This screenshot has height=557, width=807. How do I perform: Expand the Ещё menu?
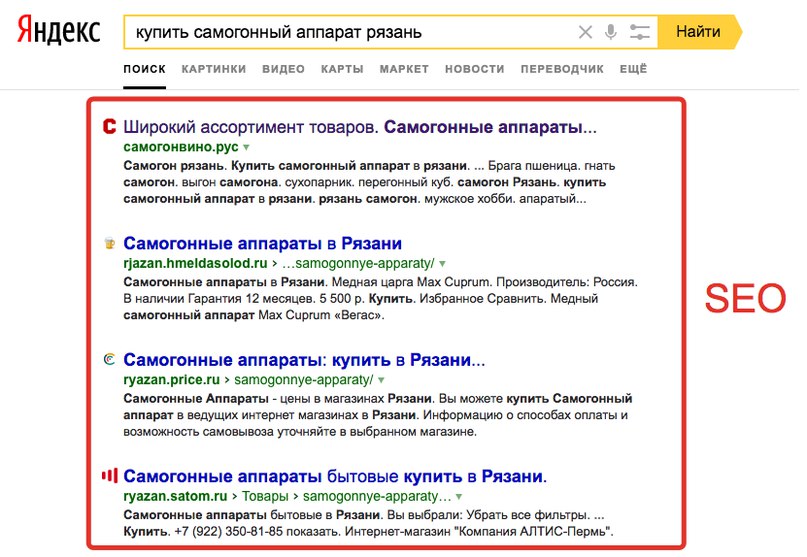[633, 69]
